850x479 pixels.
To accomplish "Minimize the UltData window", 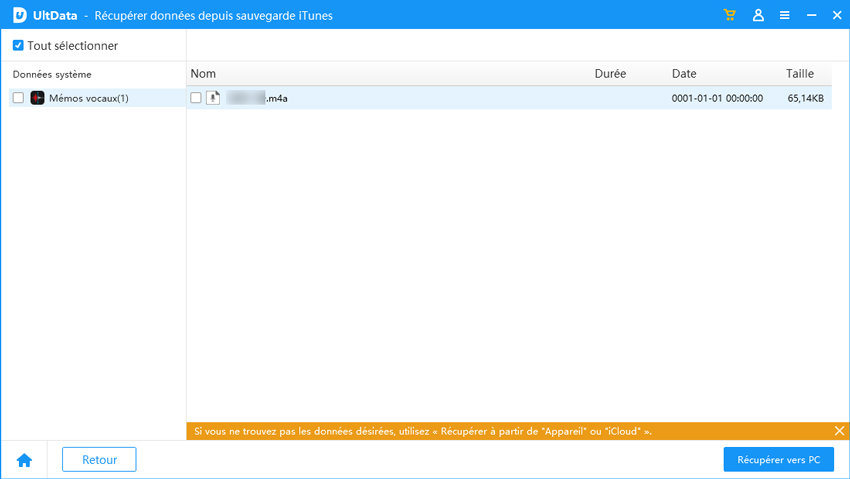I will (x=810, y=15).
